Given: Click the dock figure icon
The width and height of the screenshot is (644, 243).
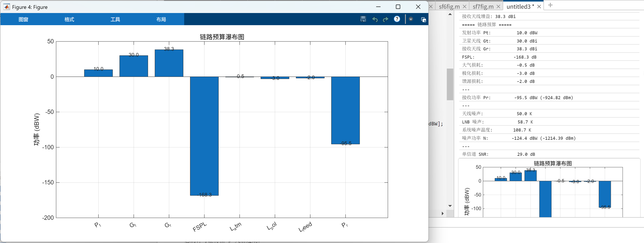Looking at the screenshot, I should coord(423,20).
